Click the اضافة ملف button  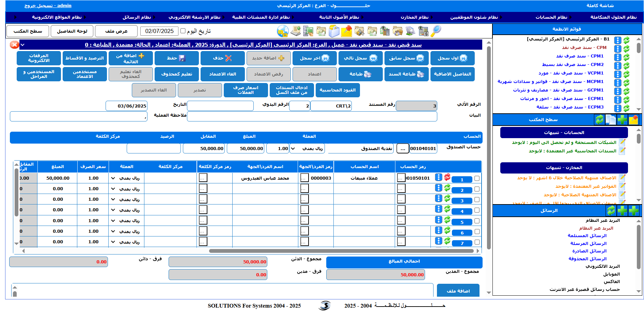tap(458, 291)
